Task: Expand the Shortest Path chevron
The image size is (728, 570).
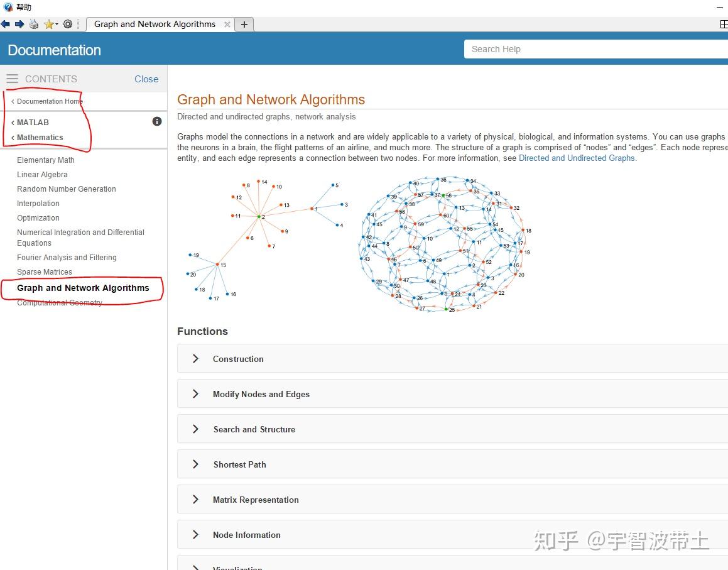Action: 195,464
